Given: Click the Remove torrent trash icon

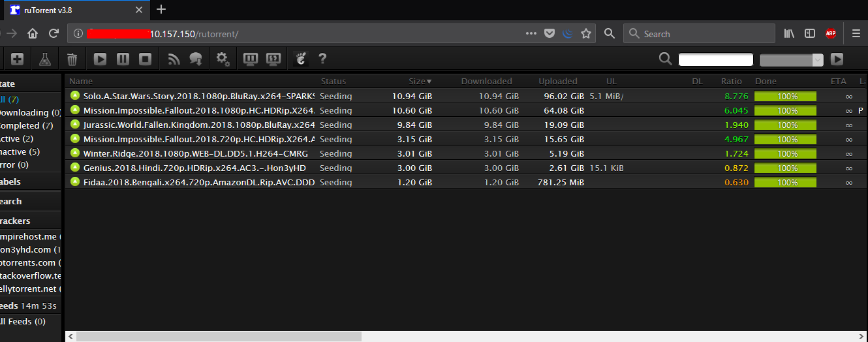Looking at the screenshot, I should click(x=72, y=59).
